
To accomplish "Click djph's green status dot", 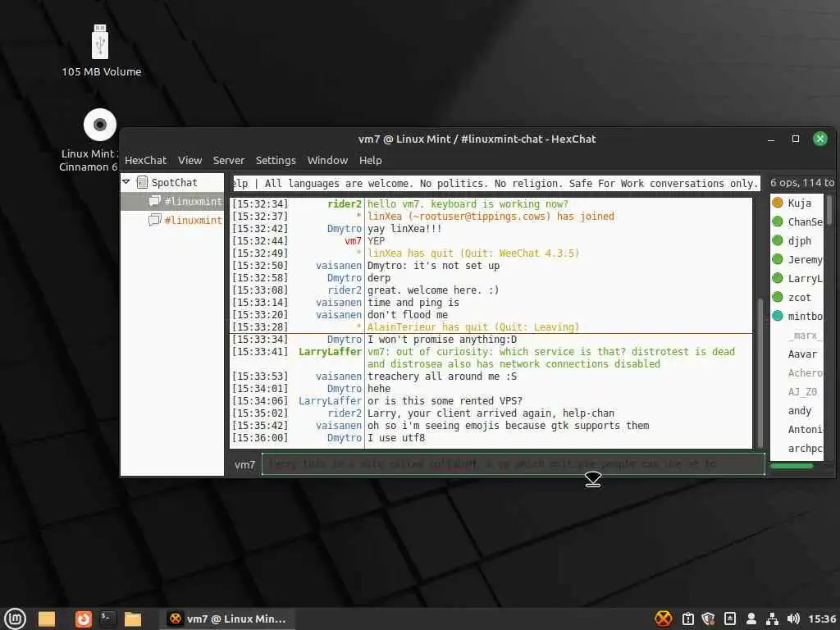I will click(x=778, y=240).
